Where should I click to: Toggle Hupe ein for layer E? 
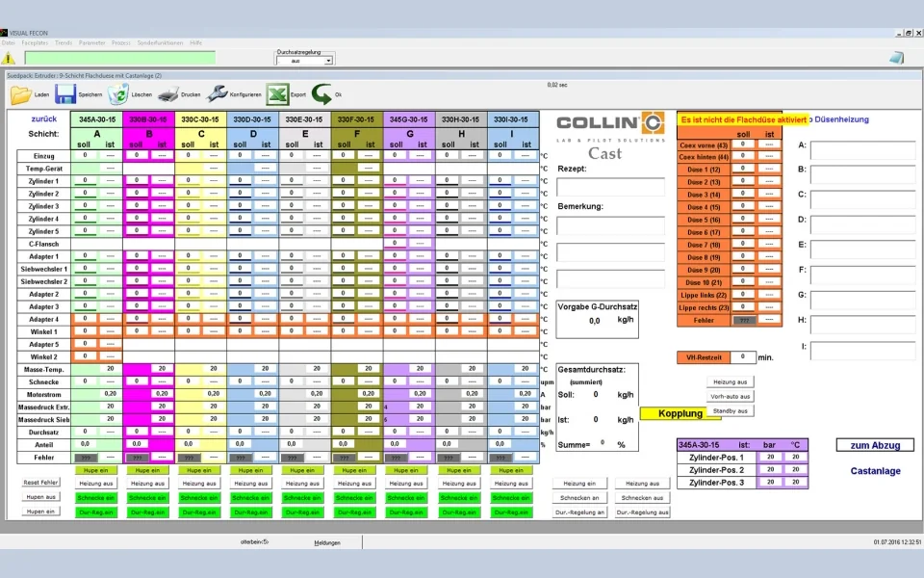[x=303, y=471]
